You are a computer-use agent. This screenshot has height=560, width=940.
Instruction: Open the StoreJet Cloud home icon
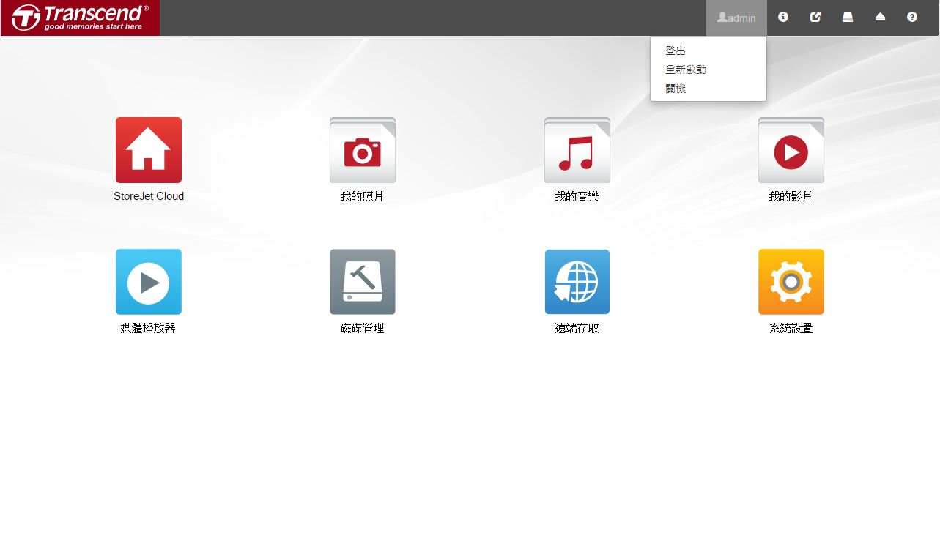coord(149,150)
